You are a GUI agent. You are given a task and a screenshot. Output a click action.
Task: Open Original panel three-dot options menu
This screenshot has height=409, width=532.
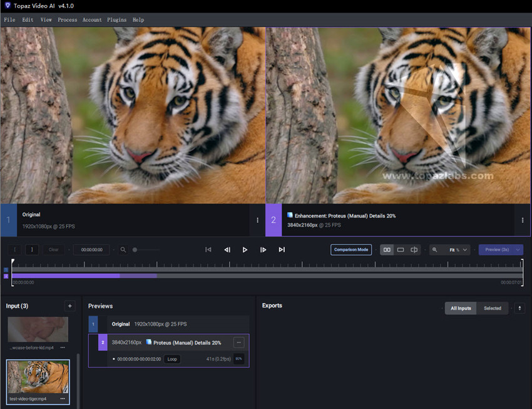257,220
